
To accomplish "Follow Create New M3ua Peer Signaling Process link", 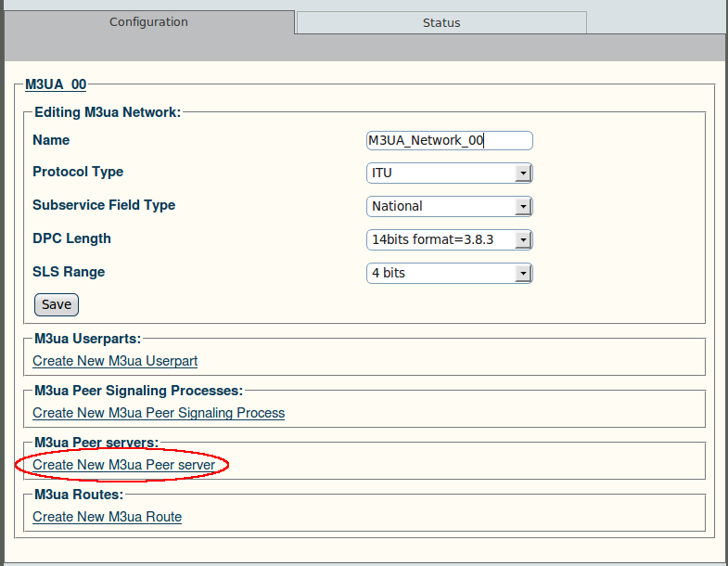I will (159, 413).
